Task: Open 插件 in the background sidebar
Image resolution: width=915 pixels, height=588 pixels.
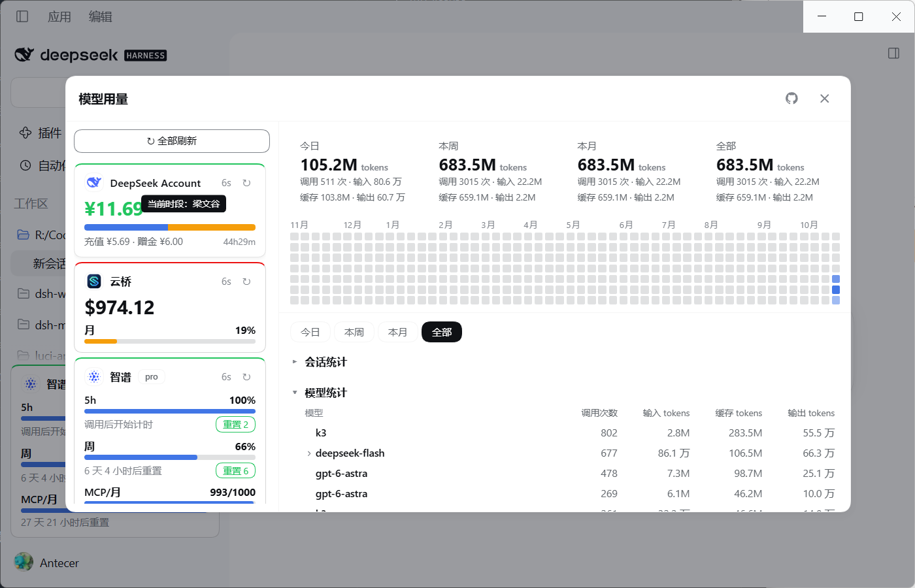Action: 41,133
